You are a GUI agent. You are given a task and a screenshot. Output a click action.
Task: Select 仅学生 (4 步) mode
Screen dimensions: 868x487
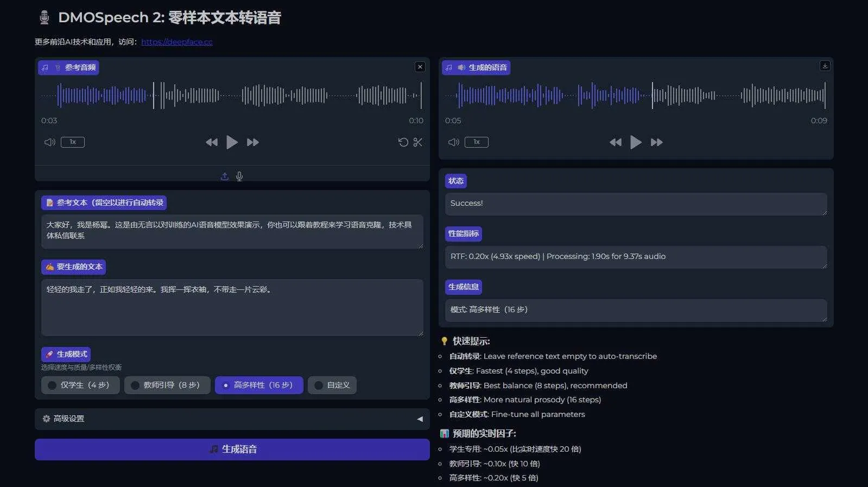coord(80,385)
